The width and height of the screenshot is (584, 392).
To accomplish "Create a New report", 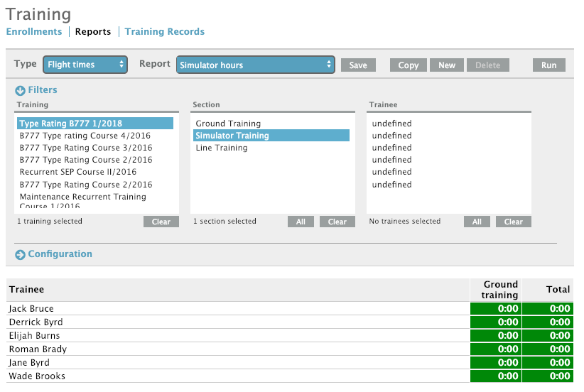I will point(447,65).
